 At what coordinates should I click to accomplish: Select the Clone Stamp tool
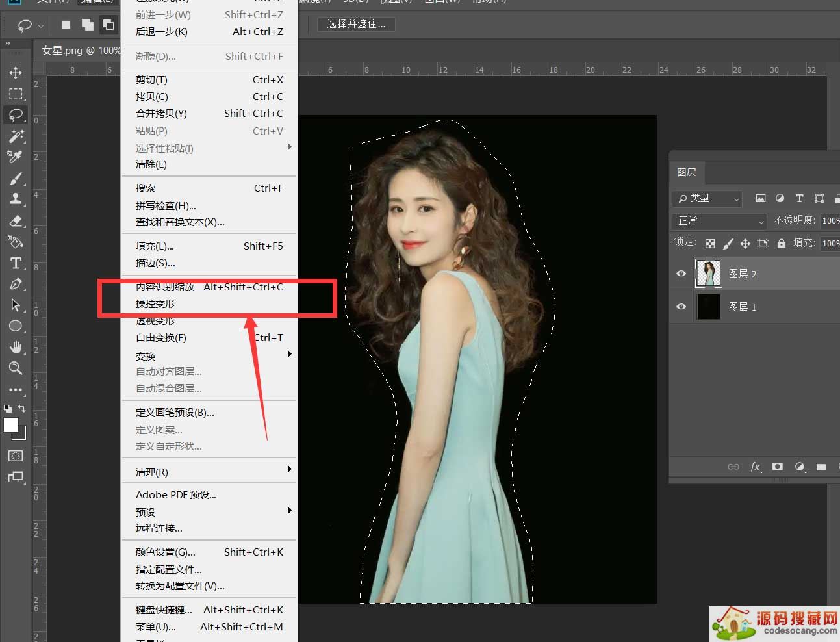pyautogui.click(x=16, y=199)
